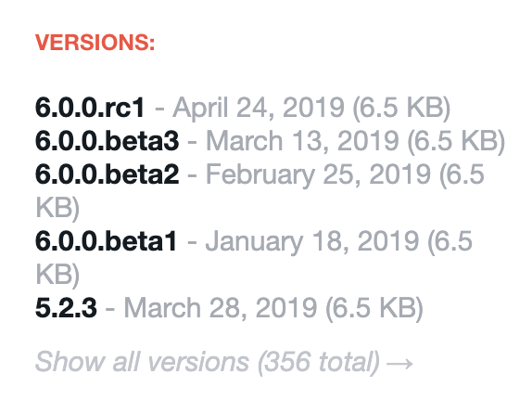The width and height of the screenshot is (532, 412).
Task: Go to the 6.0.0.beta1 release
Action: click(107, 241)
